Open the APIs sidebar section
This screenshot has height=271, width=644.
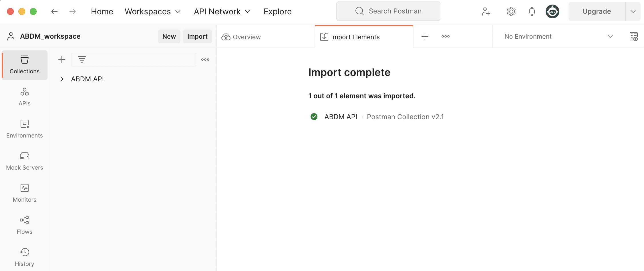tap(25, 97)
